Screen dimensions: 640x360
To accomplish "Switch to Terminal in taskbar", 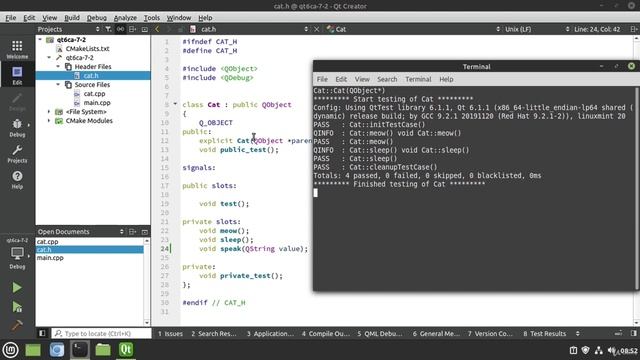I will point(80,350).
